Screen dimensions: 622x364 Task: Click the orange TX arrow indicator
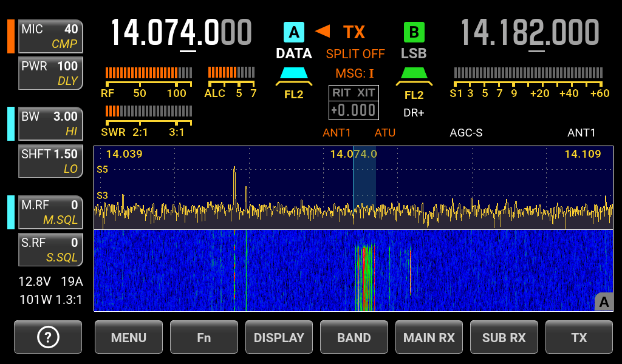point(323,31)
